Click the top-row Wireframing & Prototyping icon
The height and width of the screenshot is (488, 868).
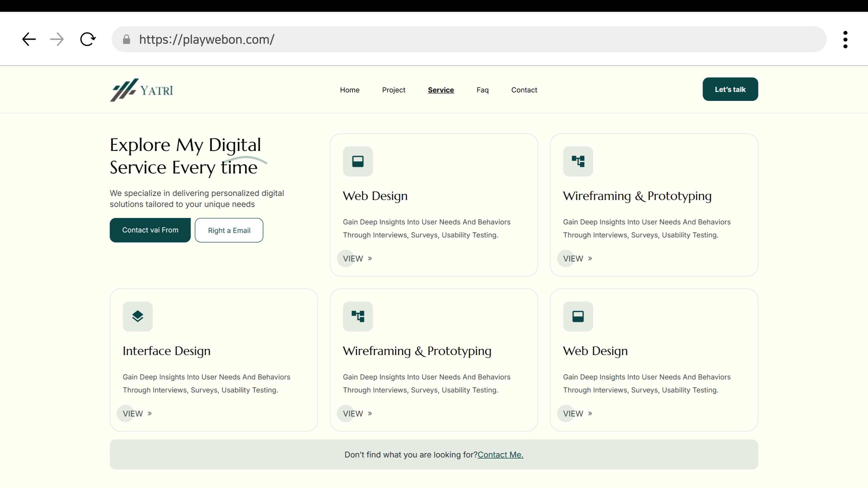pyautogui.click(x=578, y=161)
